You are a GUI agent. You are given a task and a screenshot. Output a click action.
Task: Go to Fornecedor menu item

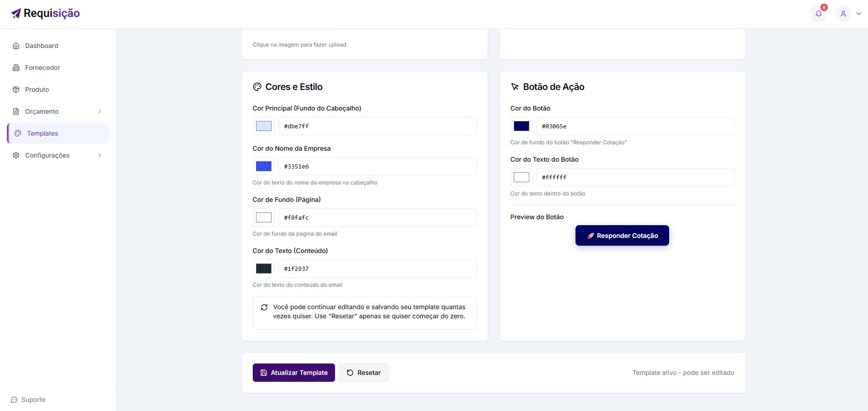click(43, 68)
